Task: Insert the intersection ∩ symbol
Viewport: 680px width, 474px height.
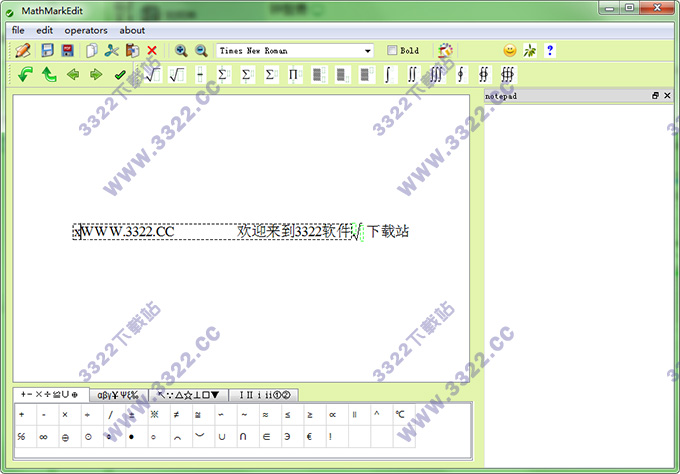Action: point(243,437)
